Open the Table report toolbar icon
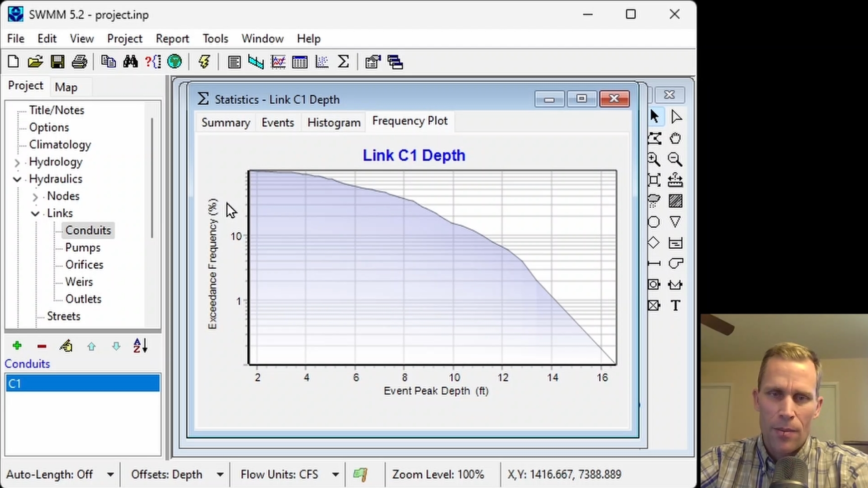The width and height of the screenshot is (868, 488). tap(300, 62)
